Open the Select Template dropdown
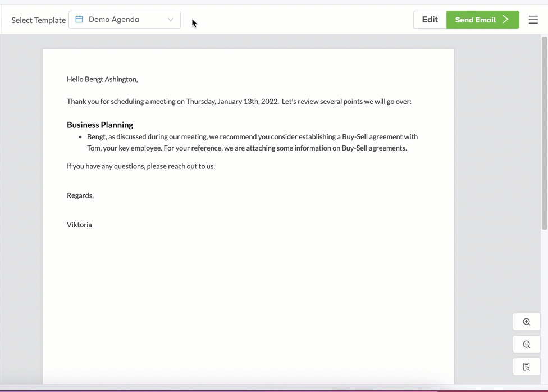This screenshot has height=392, width=548. tap(125, 20)
